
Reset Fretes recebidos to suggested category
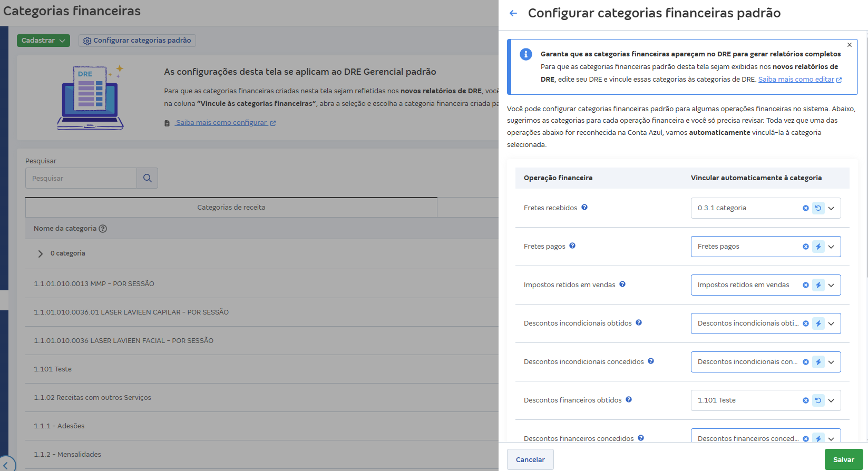[x=818, y=208]
